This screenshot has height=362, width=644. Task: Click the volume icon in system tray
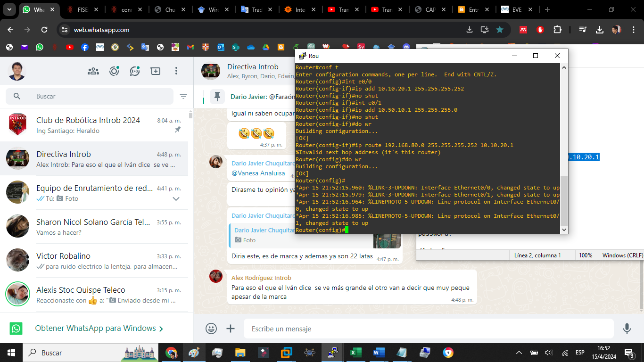coord(549,353)
